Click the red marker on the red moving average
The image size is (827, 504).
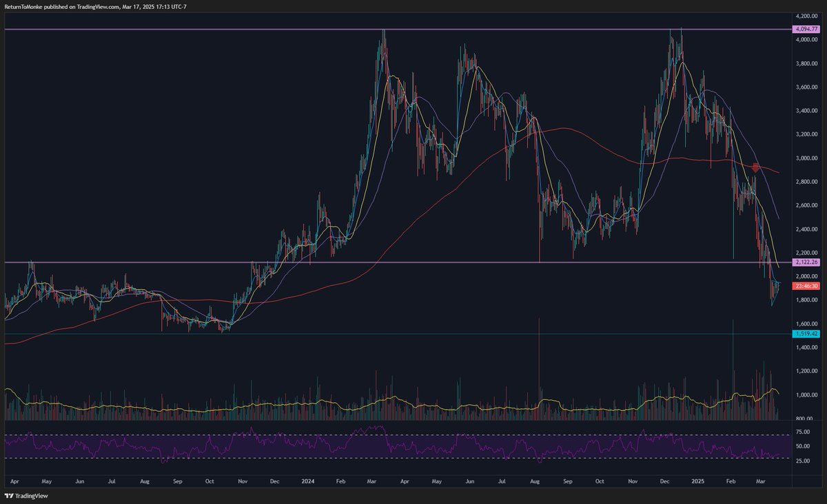[x=756, y=167]
